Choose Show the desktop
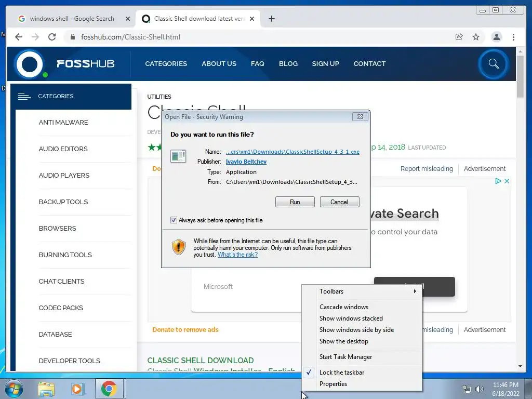 click(x=362, y=341)
